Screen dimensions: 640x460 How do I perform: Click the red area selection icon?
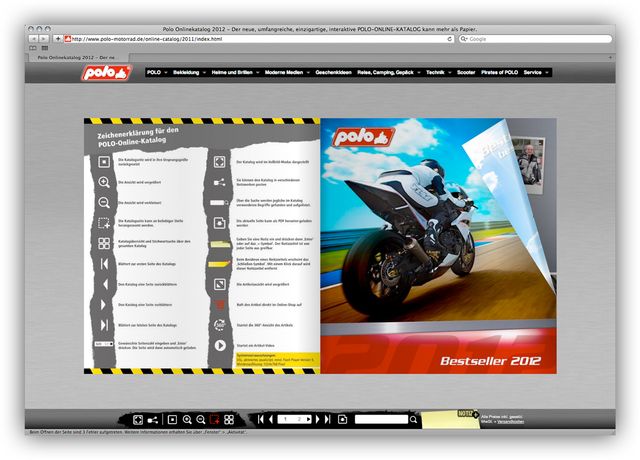tap(215, 419)
